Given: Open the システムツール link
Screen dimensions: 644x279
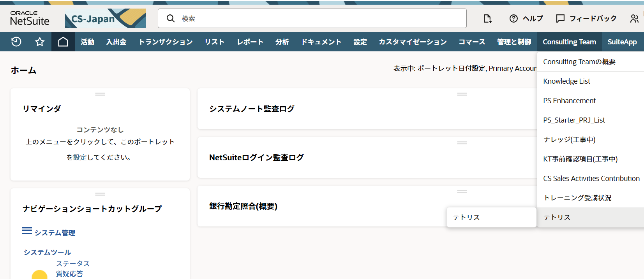Looking at the screenshot, I should [x=47, y=252].
